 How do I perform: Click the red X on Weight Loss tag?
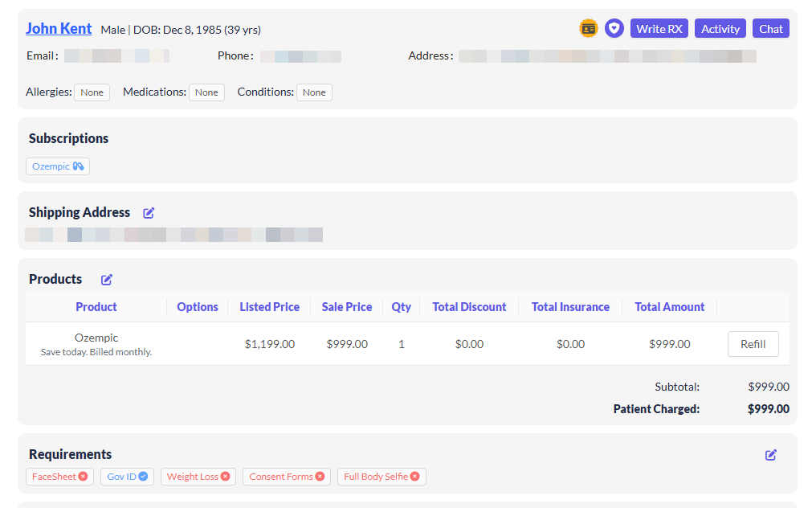[x=225, y=477]
